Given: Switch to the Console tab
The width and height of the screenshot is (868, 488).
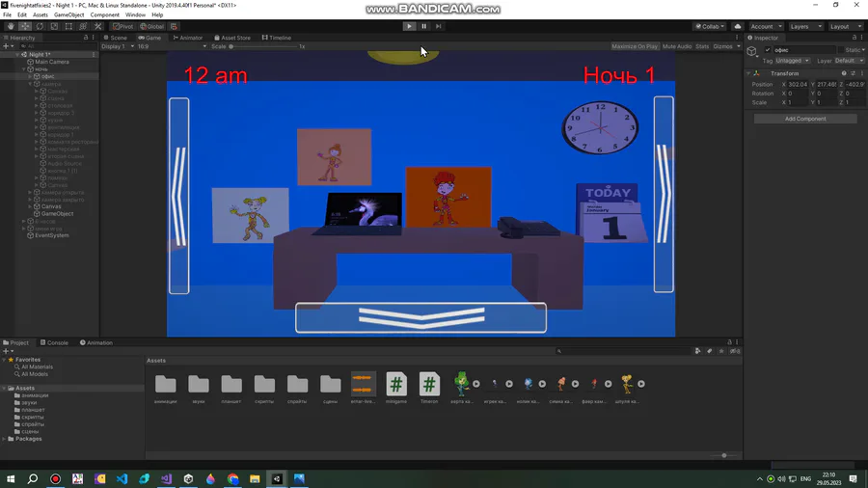Looking at the screenshot, I should (x=54, y=342).
